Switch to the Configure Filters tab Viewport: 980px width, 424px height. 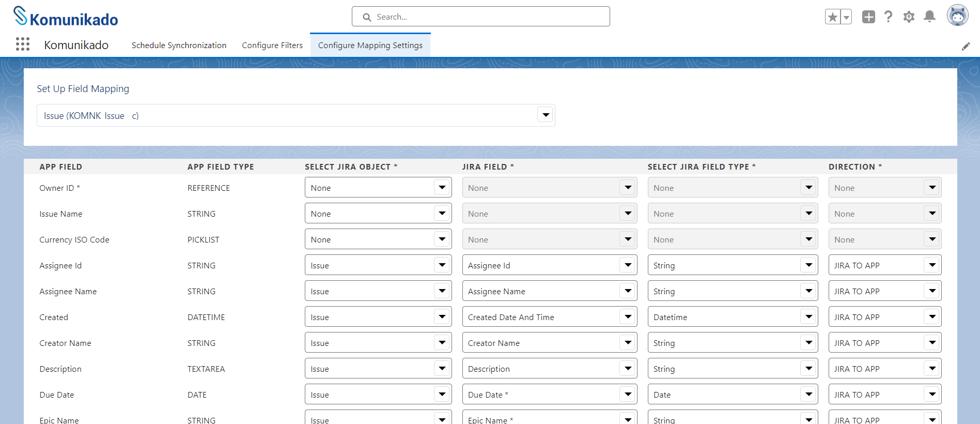pos(272,46)
